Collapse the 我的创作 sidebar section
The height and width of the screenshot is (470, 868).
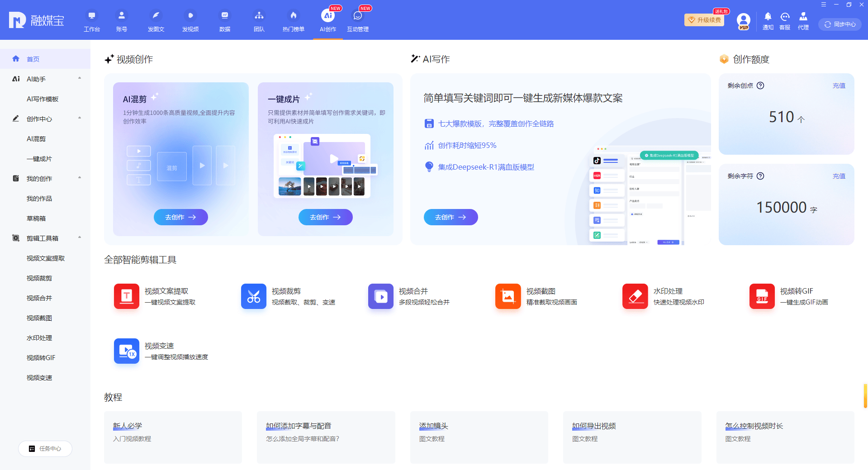80,178
